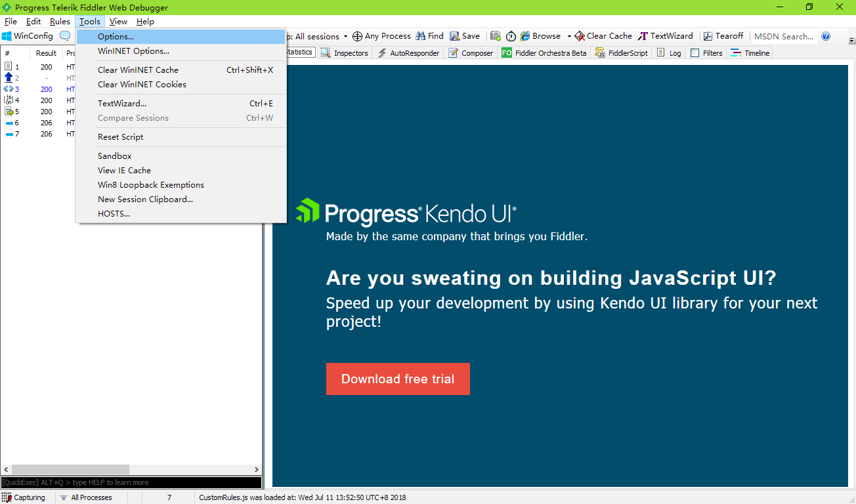Open the Edit menu

(x=33, y=22)
